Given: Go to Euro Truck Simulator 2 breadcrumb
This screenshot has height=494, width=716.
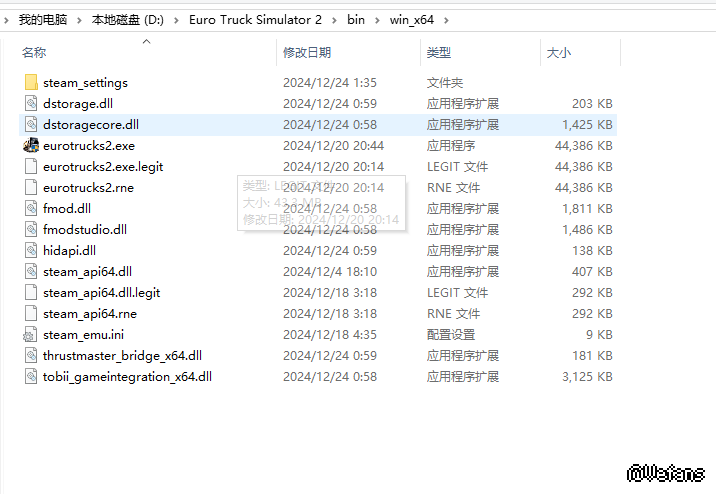Looking at the screenshot, I should pyautogui.click(x=255, y=20).
